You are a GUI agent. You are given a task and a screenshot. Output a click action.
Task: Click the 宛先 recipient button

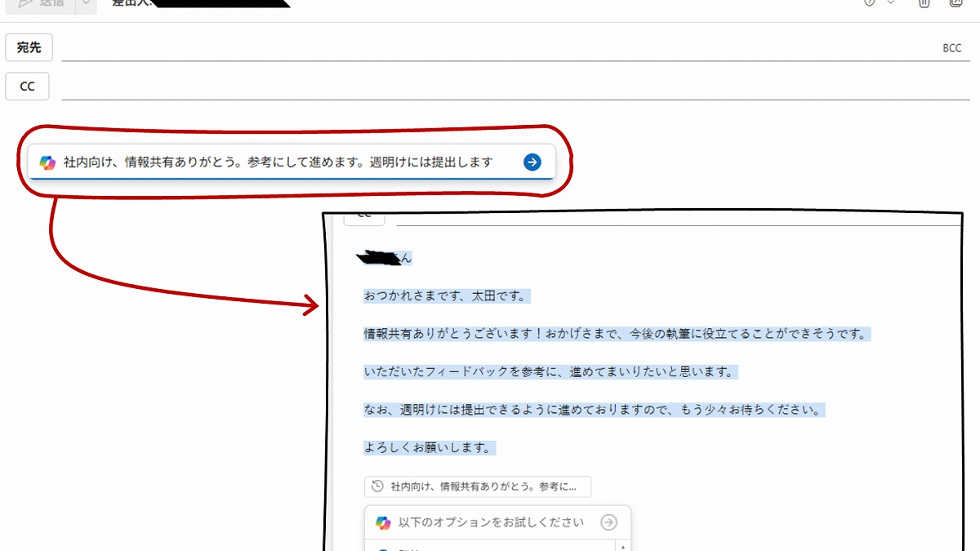[x=29, y=47]
